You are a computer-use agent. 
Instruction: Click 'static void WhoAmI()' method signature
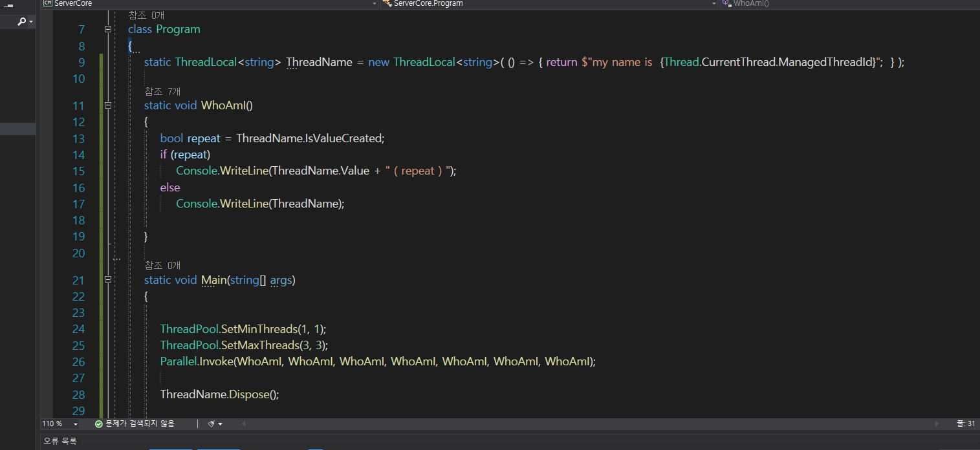pos(199,105)
